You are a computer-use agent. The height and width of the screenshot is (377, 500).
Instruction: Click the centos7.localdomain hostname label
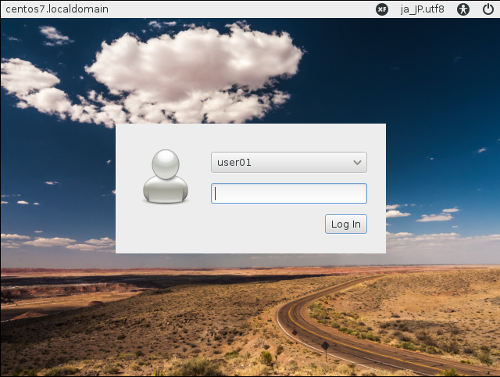(57, 9)
